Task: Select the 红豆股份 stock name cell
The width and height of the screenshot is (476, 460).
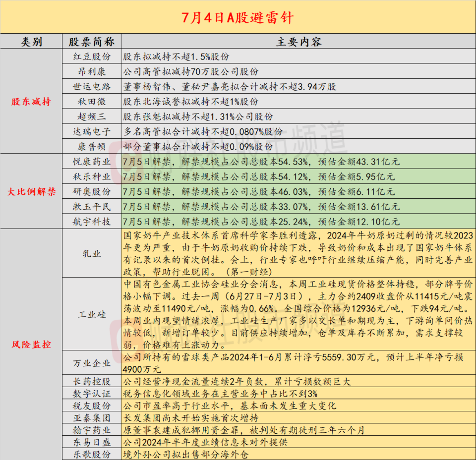Action: point(92,57)
